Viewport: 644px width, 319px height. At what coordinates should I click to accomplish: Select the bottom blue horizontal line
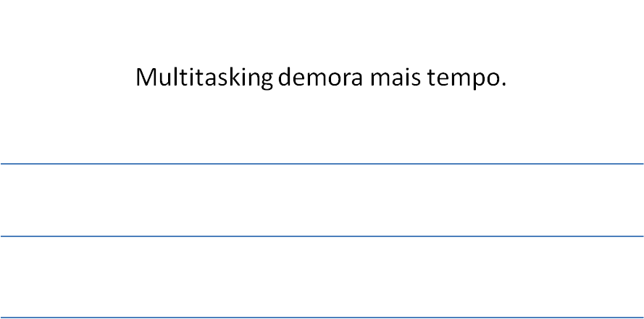(x=322, y=317)
